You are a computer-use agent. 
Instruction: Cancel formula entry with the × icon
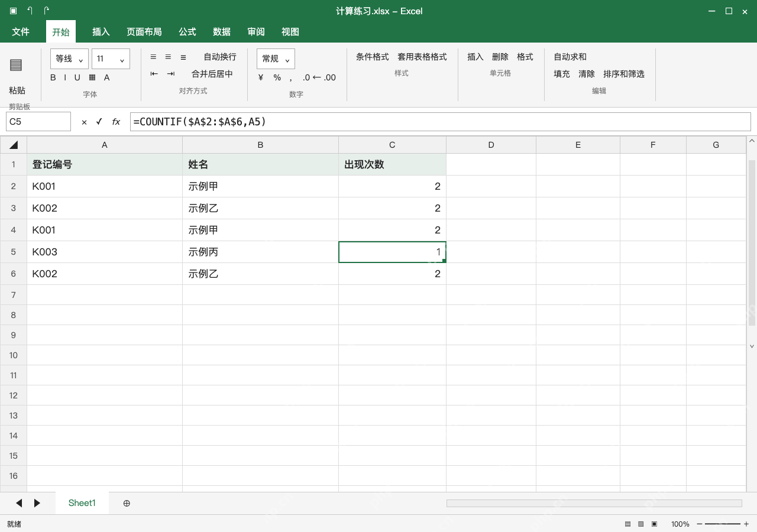(84, 122)
